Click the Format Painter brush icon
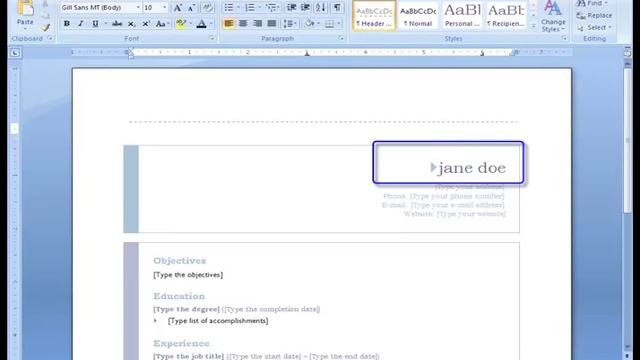Viewport: 640px width, 360px height. point(45,27)
